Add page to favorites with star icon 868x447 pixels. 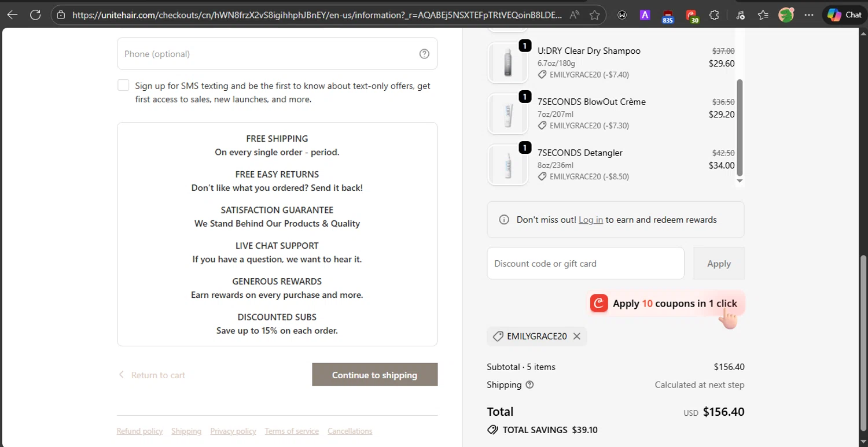click(594, 15)
